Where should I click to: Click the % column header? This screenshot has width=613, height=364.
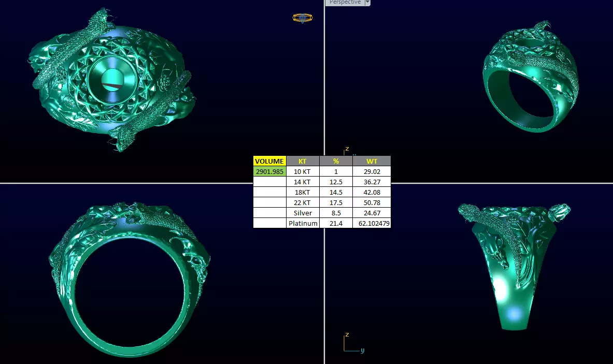point(336,161)
